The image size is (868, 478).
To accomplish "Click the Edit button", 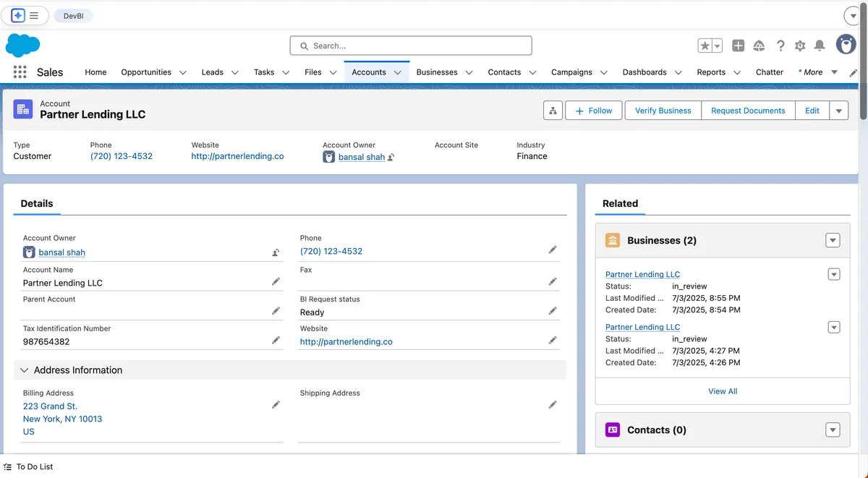I will [x=812, y=111].
